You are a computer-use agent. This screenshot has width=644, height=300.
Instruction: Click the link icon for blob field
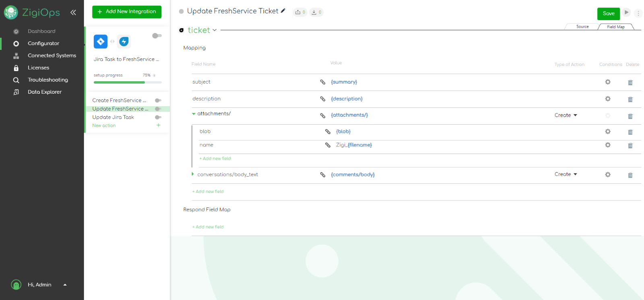[328, 132]
